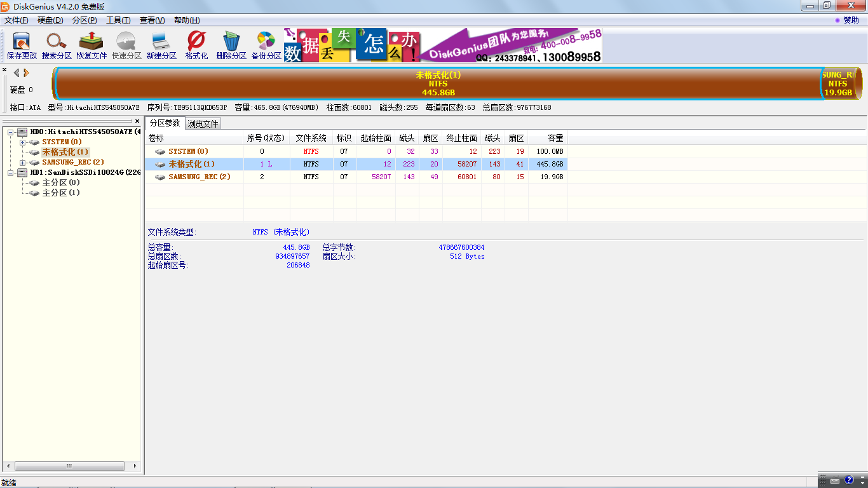
Task: Select HD1:SanDiskSSDi10024G in the tree
Action: (x=86, y=172)
